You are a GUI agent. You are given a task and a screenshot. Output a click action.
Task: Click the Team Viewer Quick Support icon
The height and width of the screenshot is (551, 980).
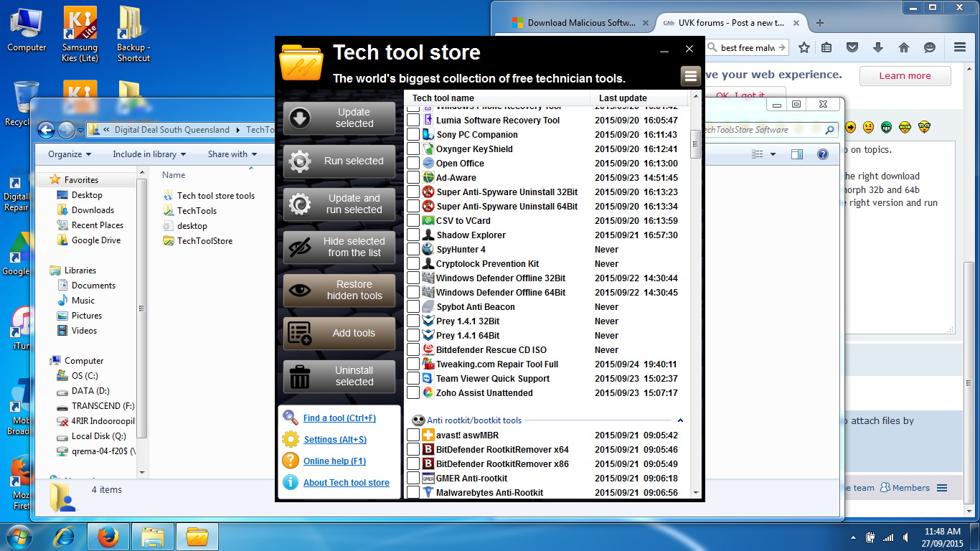point(428,378)
